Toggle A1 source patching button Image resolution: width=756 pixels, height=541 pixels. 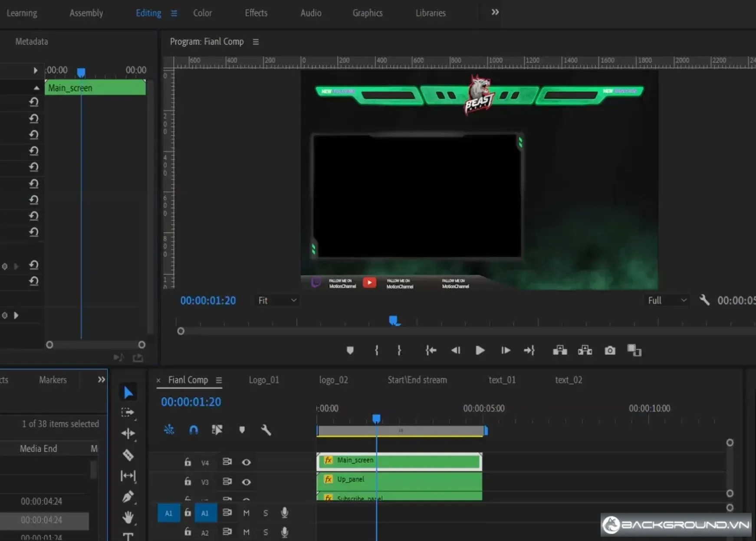pyautogui.click(x=168, y=513)
